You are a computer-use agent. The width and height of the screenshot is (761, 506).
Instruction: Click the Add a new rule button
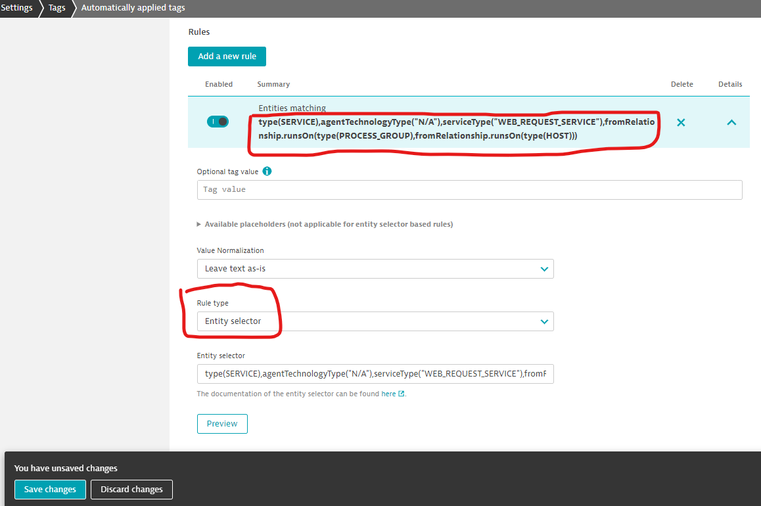227,57
